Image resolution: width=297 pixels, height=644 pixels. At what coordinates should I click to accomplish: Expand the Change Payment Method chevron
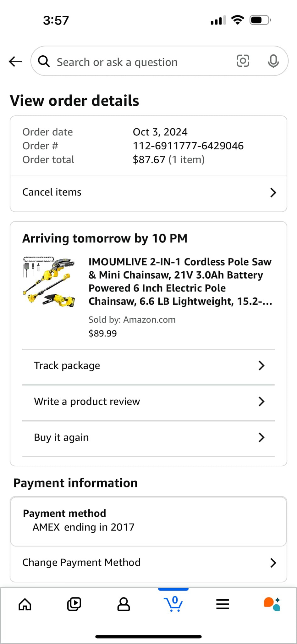pyautogui.click(x=273, y=563)
